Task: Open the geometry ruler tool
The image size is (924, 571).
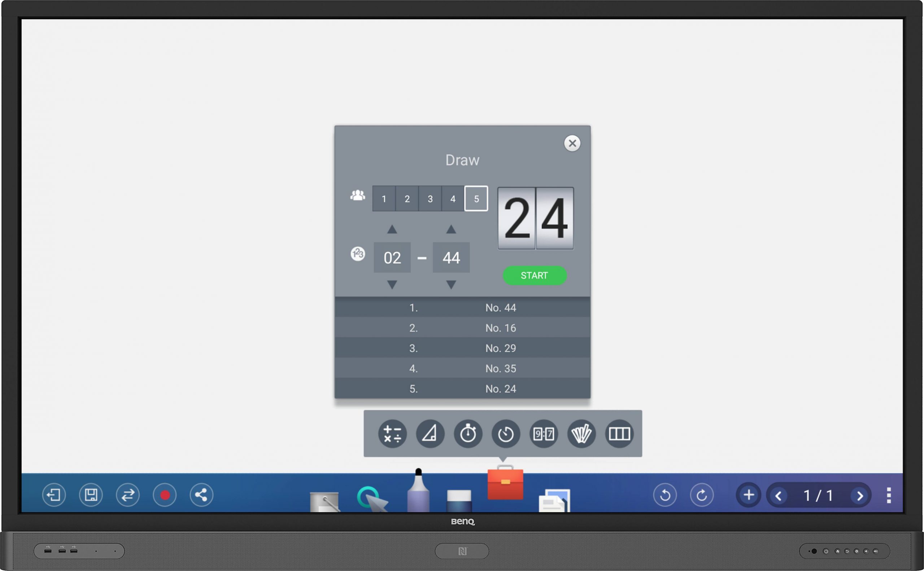Action: pyautogui.click(x=430, y=434)
